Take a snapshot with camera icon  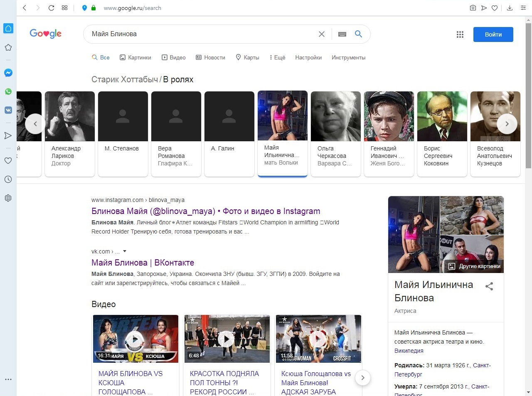pyautogui.click(x=473, y=8)
